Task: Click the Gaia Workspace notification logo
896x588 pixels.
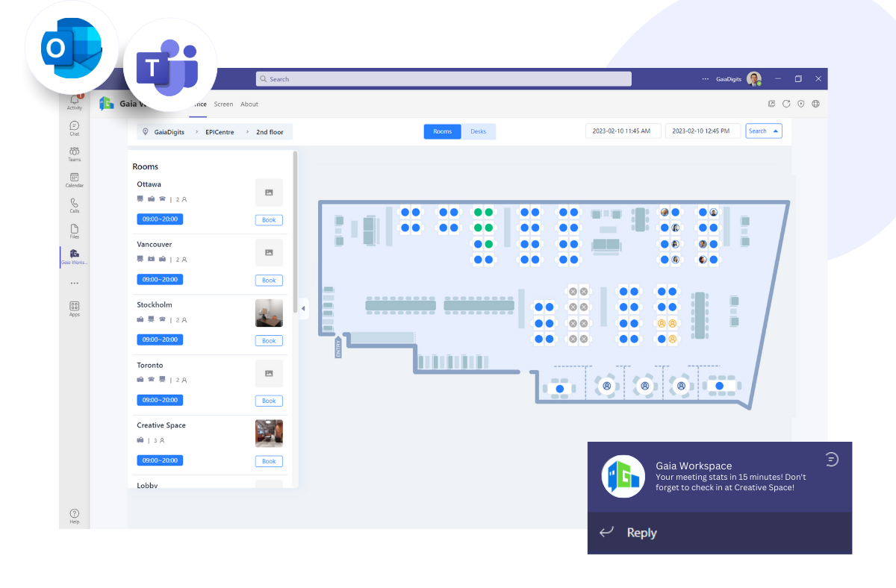Action: tap(623, 476)
